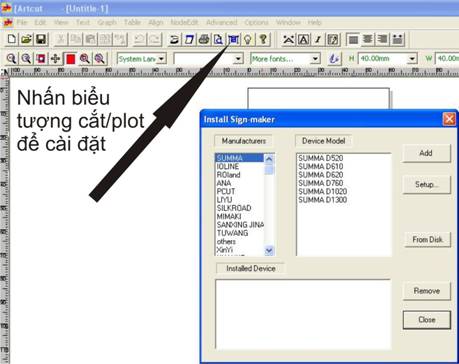
Task: Click the New document icon
Action: 12,39
